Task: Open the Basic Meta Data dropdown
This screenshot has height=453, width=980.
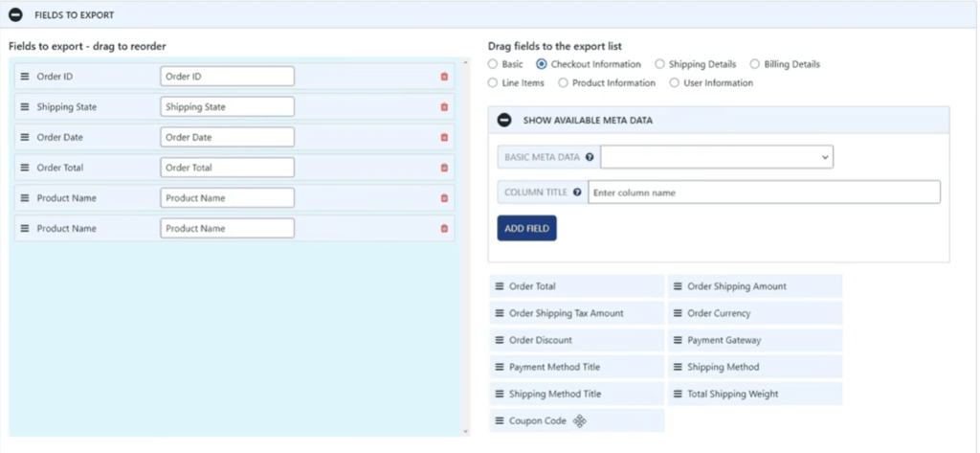Action: 716,157
